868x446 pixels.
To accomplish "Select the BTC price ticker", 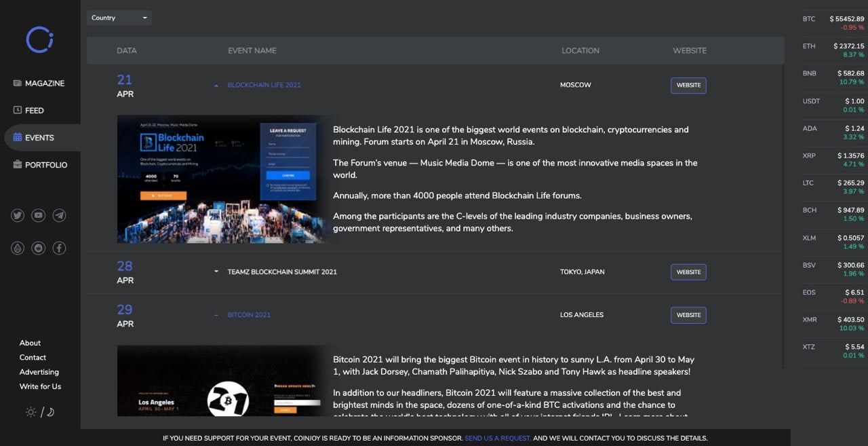I will (833, 23).
